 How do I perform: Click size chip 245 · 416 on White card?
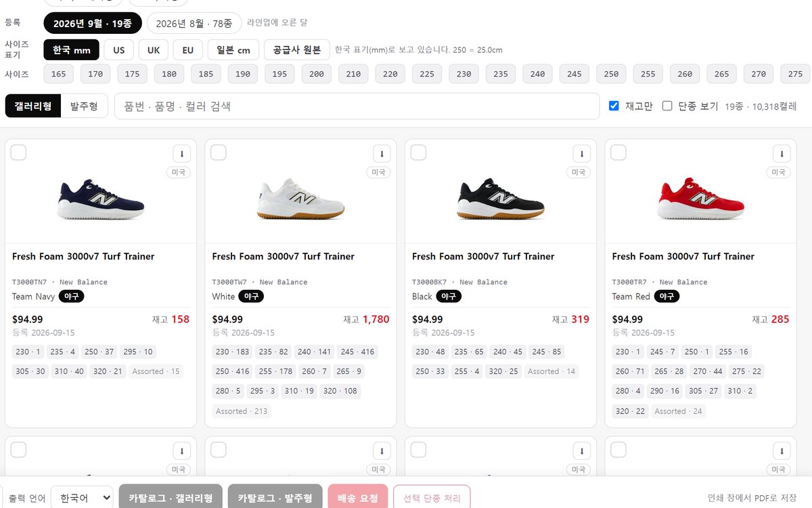[x=357, y=352]
